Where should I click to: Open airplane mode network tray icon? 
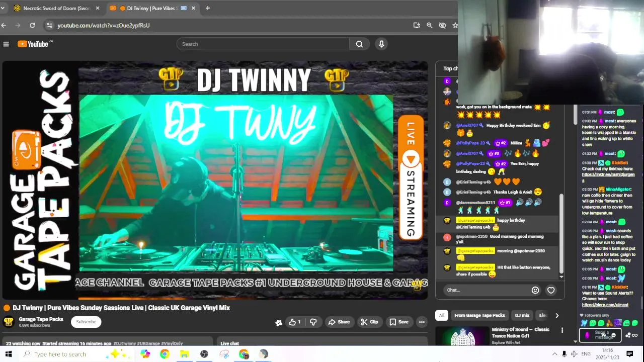pyautogui.click(x=574, y=354)
